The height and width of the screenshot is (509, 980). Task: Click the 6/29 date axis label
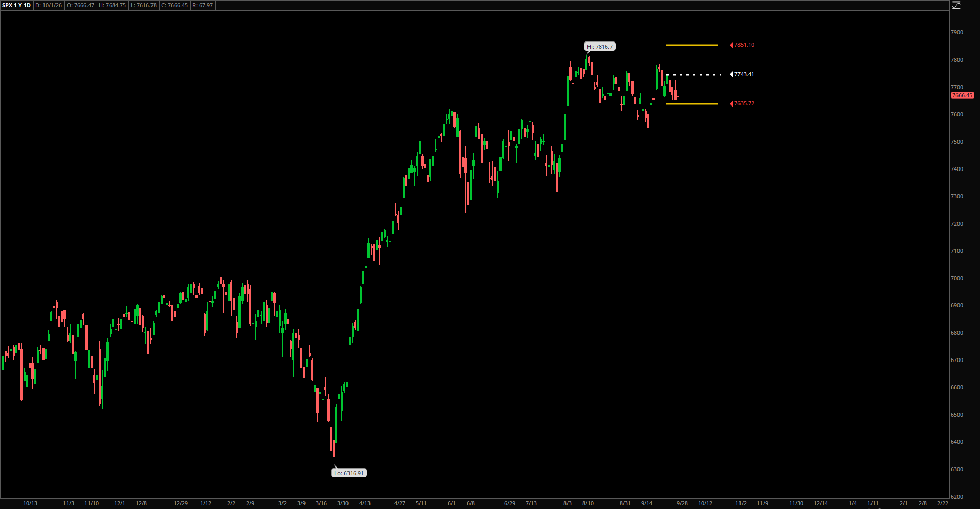(x=510, y=503)
